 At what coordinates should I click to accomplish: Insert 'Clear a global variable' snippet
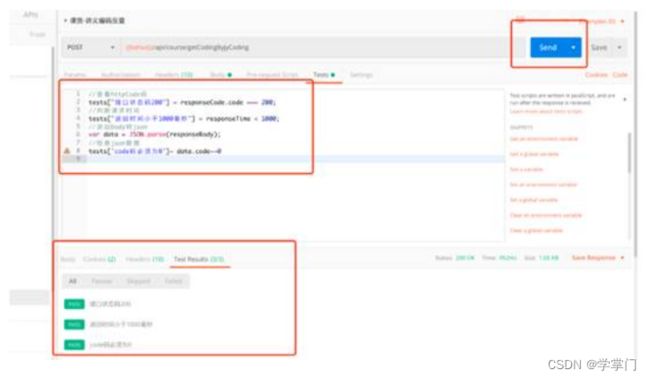(536, 231)
